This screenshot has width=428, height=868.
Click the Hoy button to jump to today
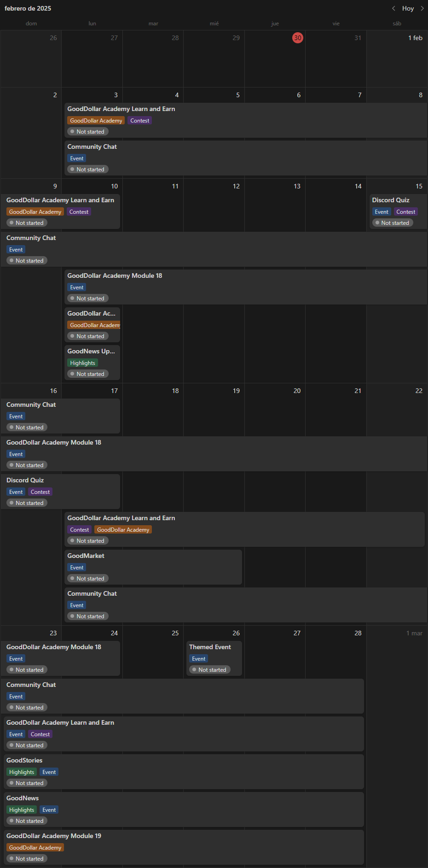tap(408, 8)
